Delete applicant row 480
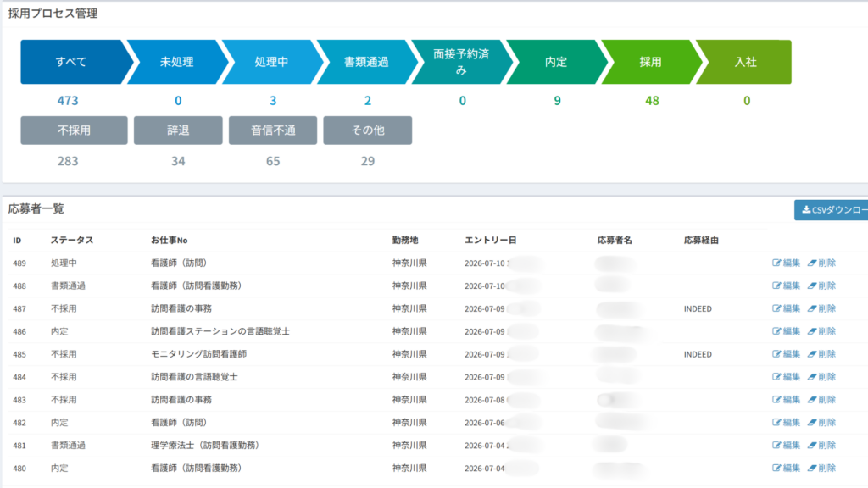This screenshot has width=868, height=488. click(x=821, y=468)
